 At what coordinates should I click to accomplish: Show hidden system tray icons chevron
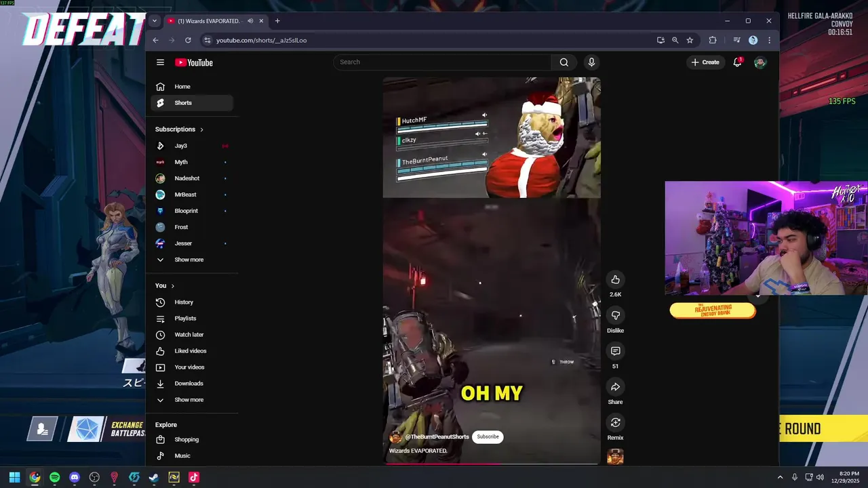pyautogui.click(x=780, y=477)
